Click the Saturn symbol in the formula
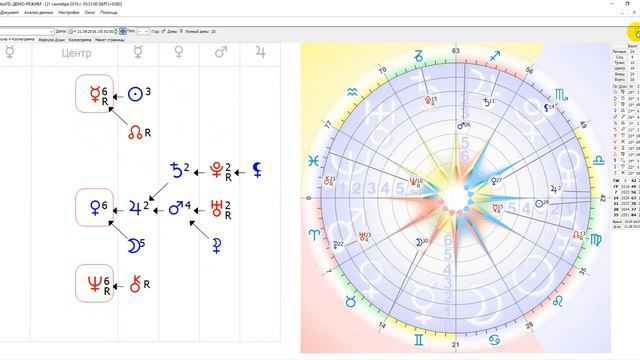The image size is (640, 360). 176,170
